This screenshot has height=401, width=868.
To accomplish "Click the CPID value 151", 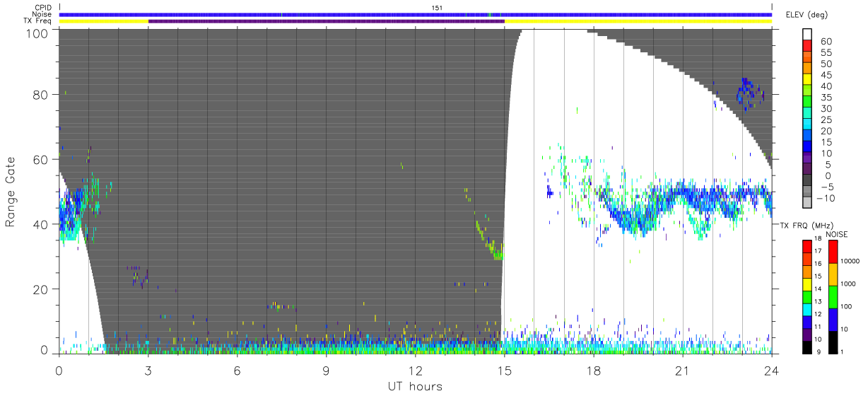I will [437, 8].
